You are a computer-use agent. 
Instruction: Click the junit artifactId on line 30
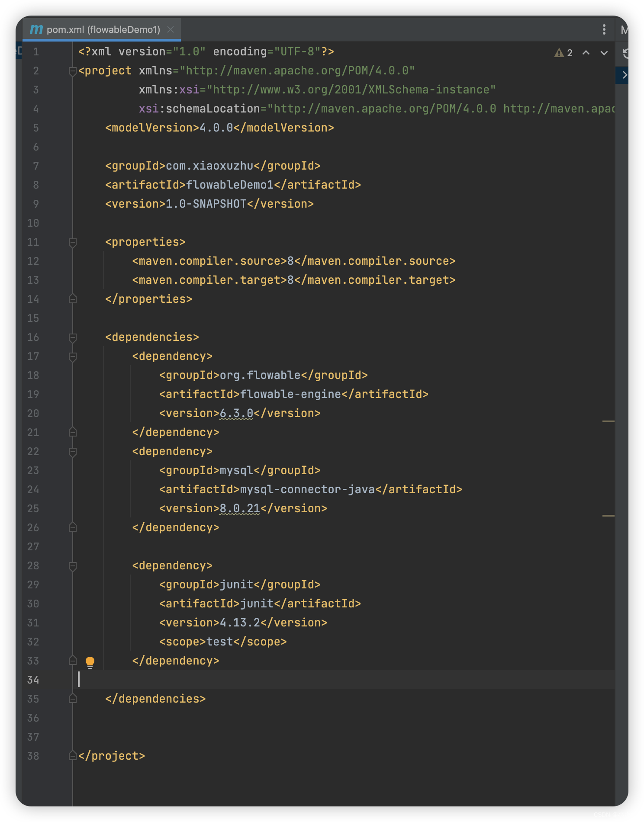[257, 604]
